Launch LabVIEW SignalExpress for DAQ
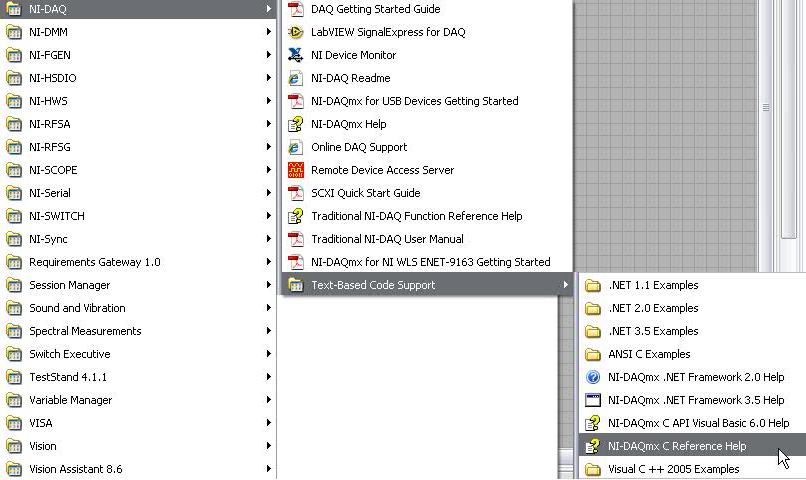Screen dimensions: 806x480 click(427, 32)
